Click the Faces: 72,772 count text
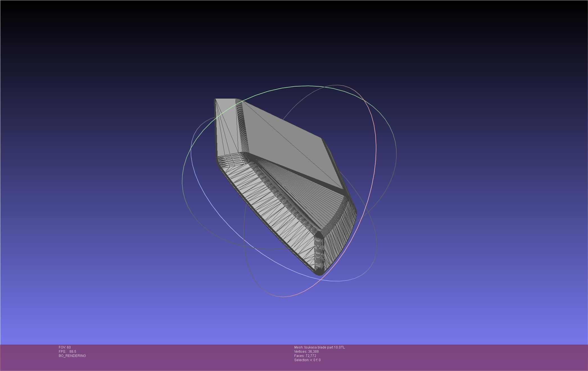The image size is (588, 371). coord(305,356)
